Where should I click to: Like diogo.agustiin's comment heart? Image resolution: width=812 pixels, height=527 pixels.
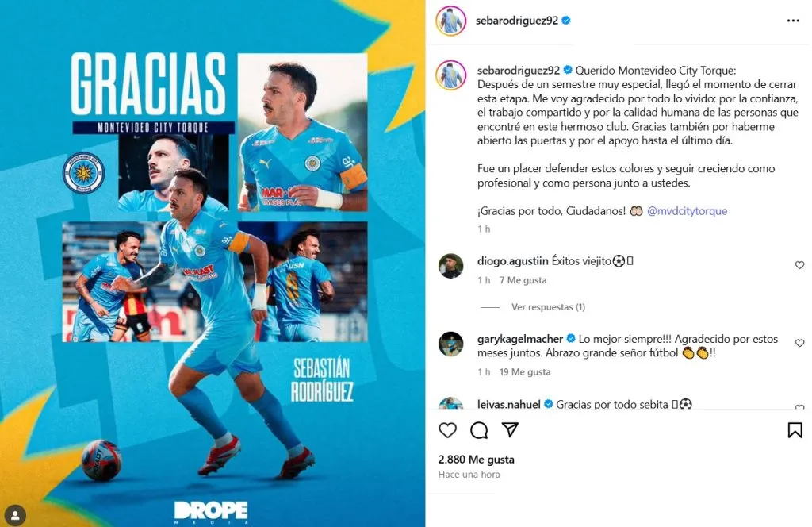pyautogui.click(x=799, y=265)
